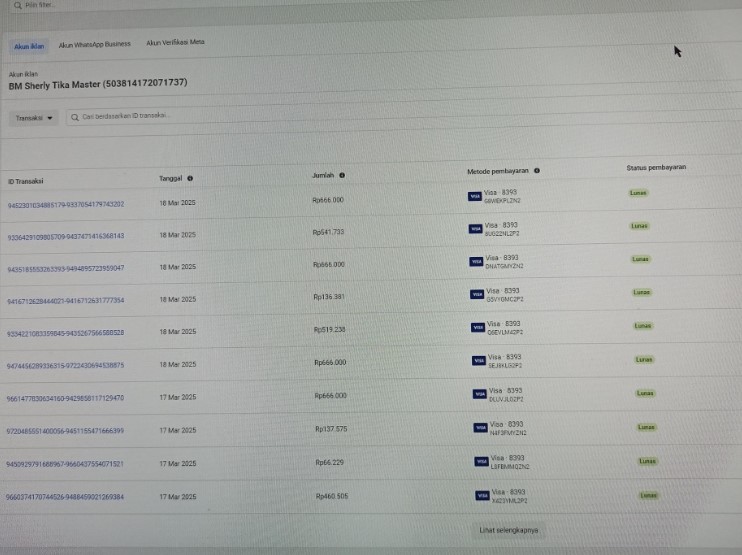Viewport: 742px width, 555px height.
Task: Open transaction ID ending in 9743202
Action: pyautogui.click(x=66, y=204)
